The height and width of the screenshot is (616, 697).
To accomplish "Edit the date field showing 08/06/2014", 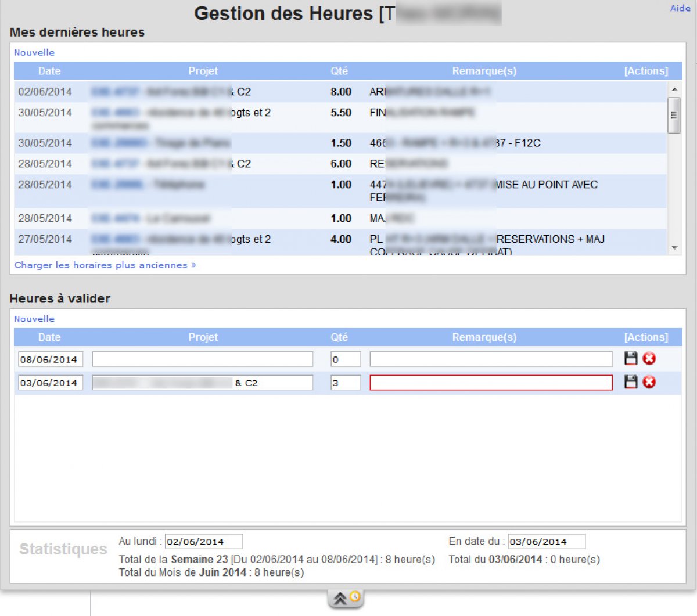I will point(51,359).
